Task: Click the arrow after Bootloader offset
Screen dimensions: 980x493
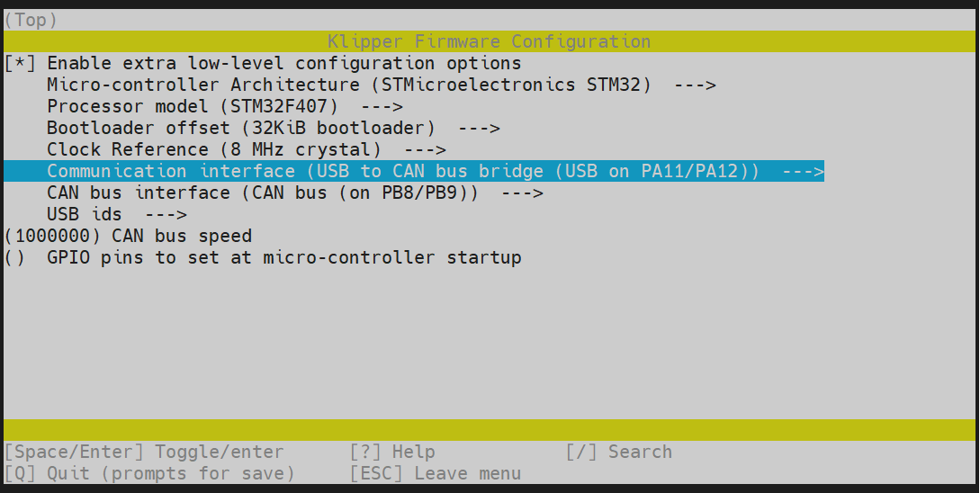Action: 478,129
